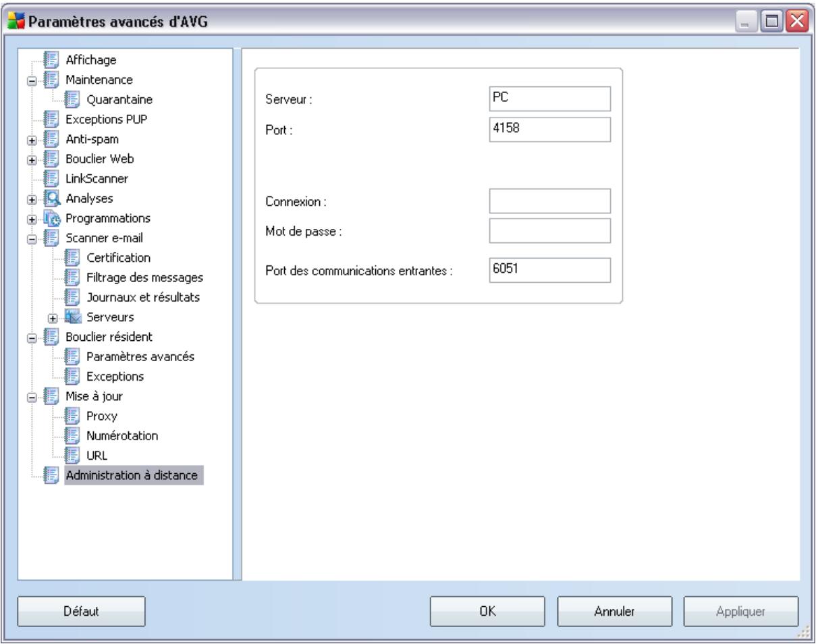Expand the Anti-spam tree node

(32, 139)
